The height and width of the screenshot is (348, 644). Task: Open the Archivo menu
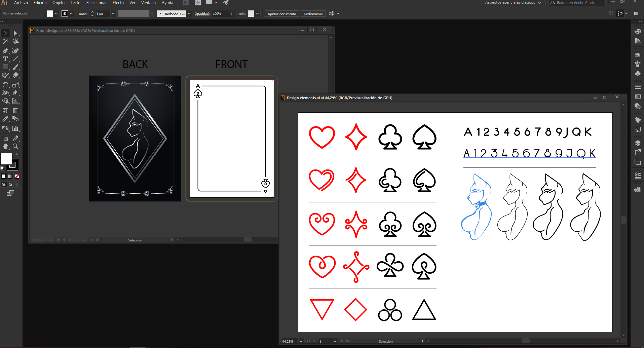coord(21,3)
